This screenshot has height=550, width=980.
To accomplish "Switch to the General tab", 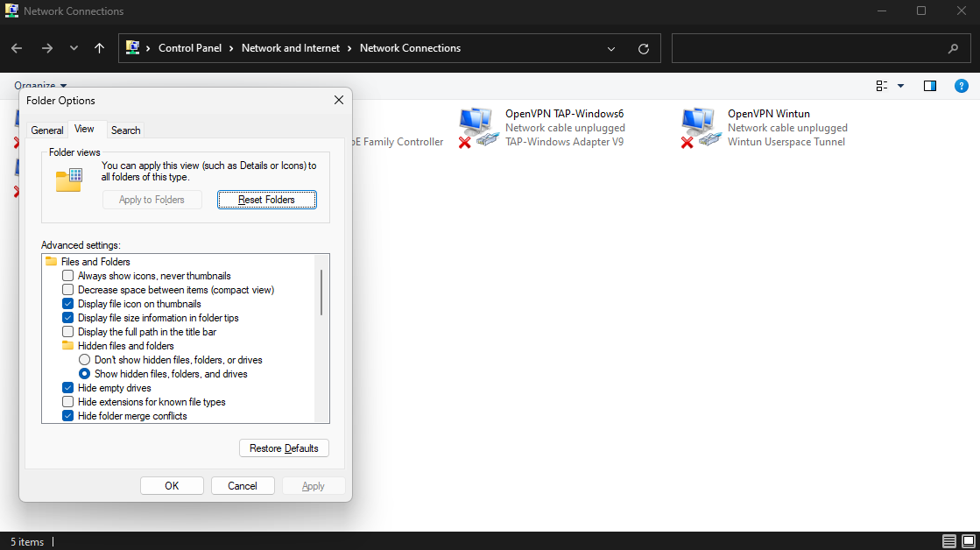I will pos(47,130).
